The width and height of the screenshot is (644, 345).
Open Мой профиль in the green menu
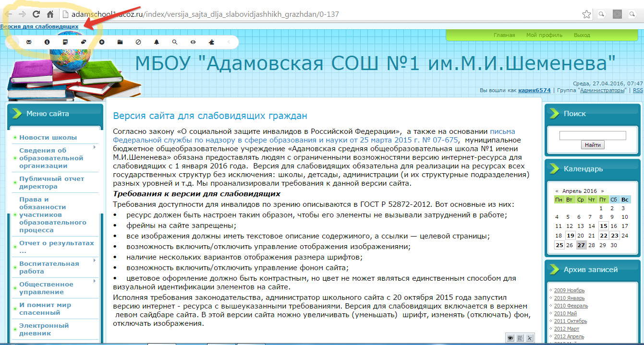pos(544,35)
